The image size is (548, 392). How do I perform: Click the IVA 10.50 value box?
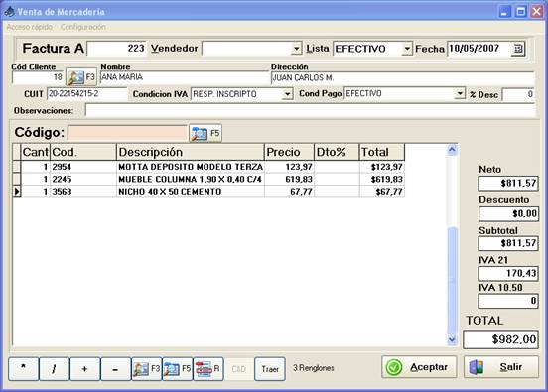coord(508,301)
